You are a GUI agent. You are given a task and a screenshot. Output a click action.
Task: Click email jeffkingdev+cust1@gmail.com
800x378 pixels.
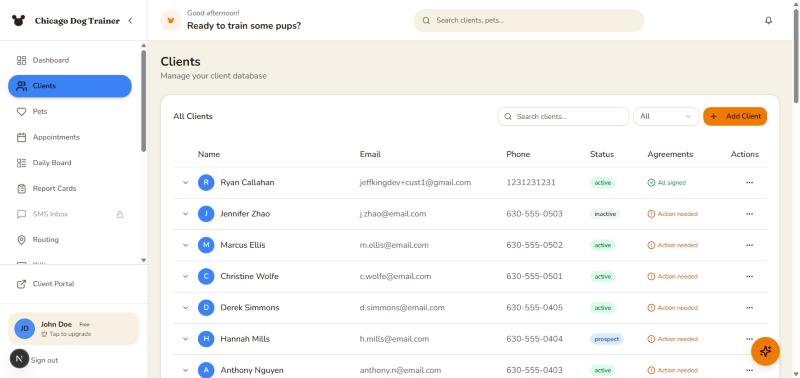[x=415, y=182]
